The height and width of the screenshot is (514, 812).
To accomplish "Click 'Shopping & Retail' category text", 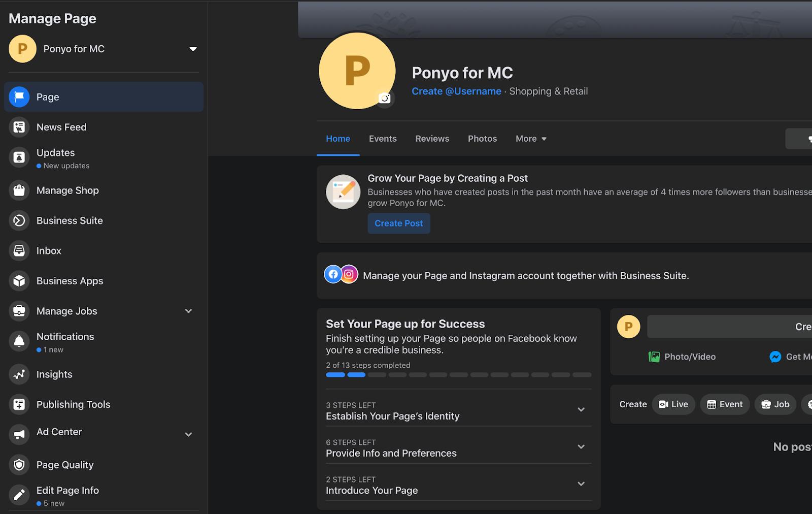I will (x=549, y=91).
